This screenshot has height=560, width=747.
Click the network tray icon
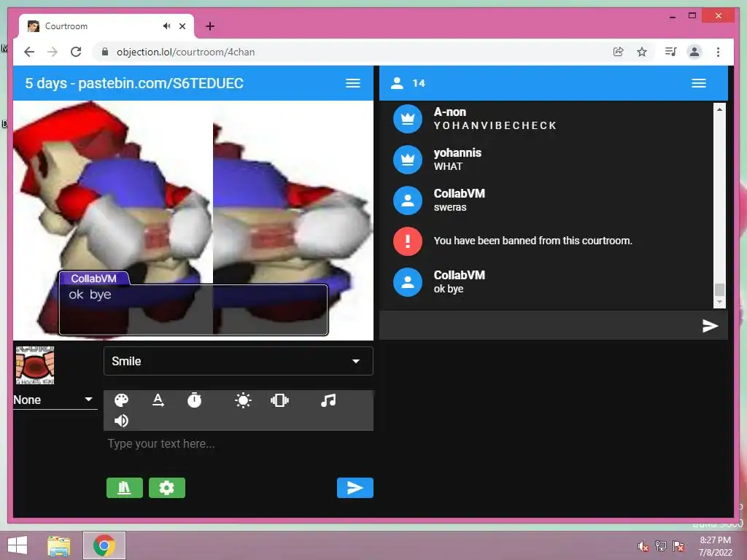click(661, 546)
